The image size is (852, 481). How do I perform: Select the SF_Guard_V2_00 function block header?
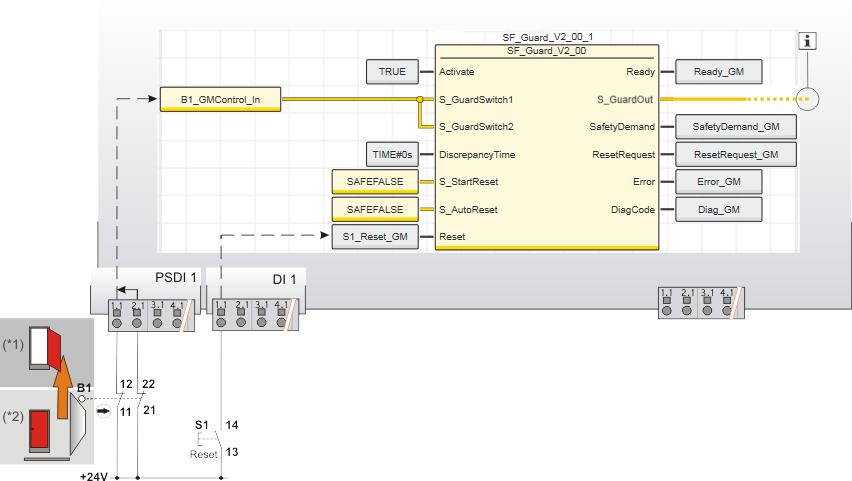[x=547, y=50]
